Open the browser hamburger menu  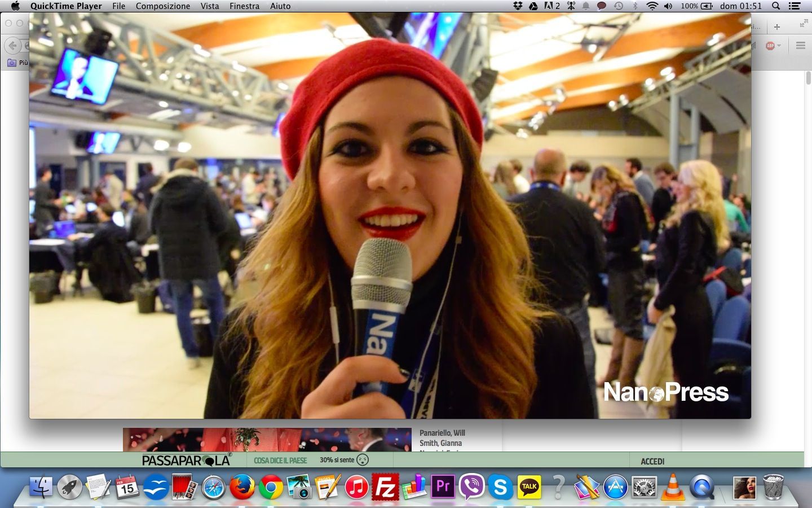pos(800,46)
